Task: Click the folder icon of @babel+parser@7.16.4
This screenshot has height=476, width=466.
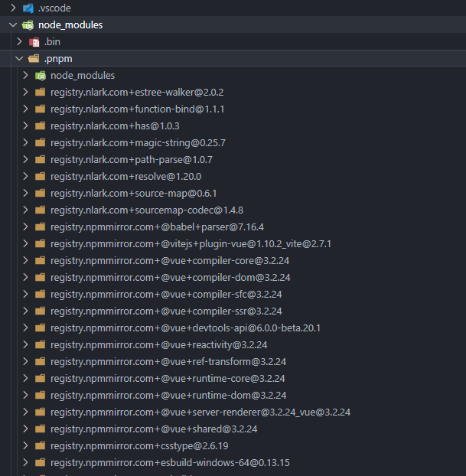Action: pyautogui.click(x=40, y=227)
